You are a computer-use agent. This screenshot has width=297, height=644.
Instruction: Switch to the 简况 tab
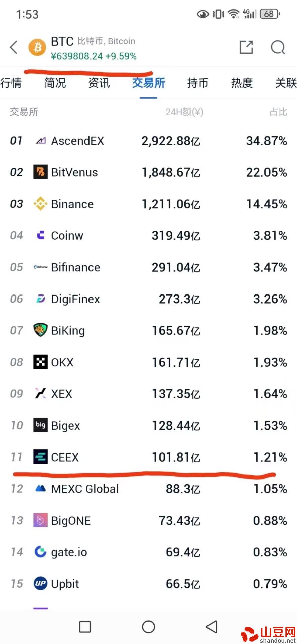point(55,83)
